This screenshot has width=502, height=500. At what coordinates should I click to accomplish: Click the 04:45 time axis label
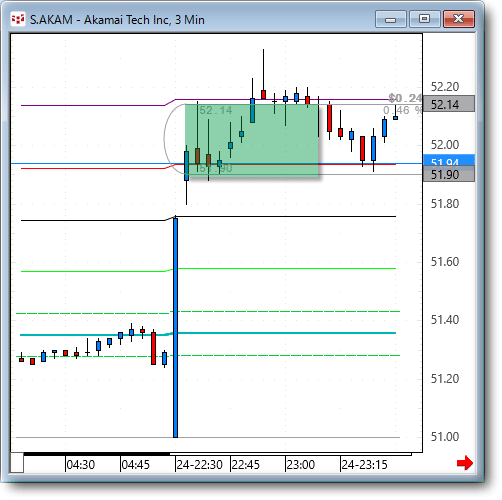pos(136,465)
